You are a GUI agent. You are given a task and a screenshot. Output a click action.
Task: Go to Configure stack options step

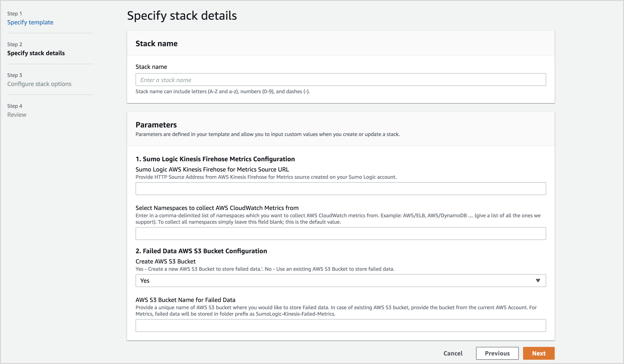coord(39,84)
